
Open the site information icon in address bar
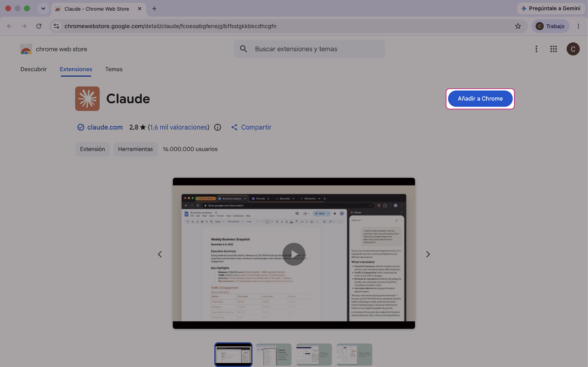(56, 26)
